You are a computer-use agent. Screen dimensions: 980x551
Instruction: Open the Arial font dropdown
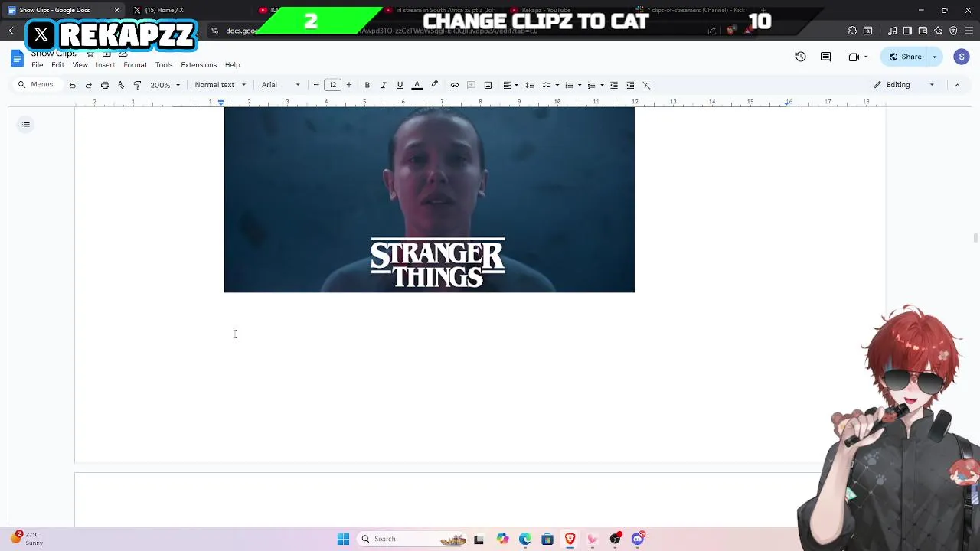[281, 85]
